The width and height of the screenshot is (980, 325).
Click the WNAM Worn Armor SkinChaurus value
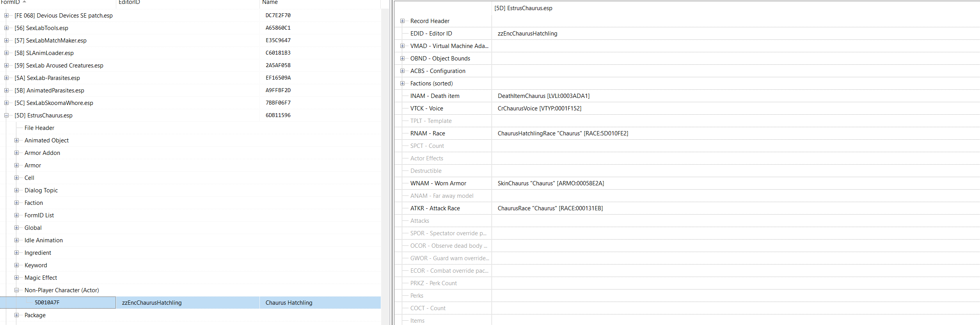550,183
